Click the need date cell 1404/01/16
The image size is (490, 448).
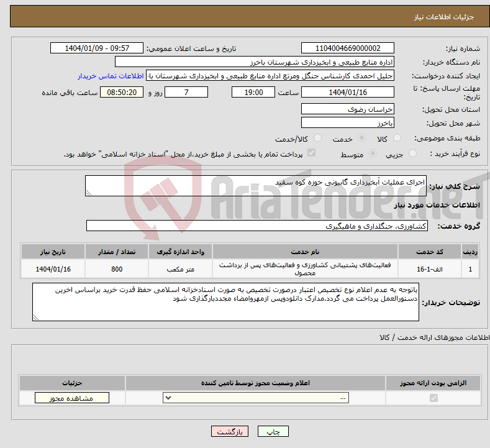point(53,269)
